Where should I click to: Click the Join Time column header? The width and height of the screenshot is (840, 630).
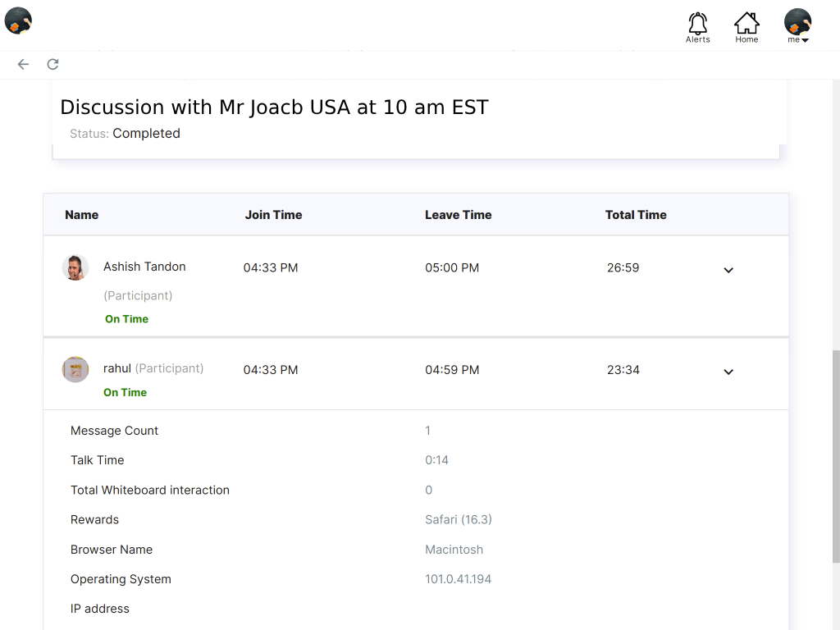[273, 215]
